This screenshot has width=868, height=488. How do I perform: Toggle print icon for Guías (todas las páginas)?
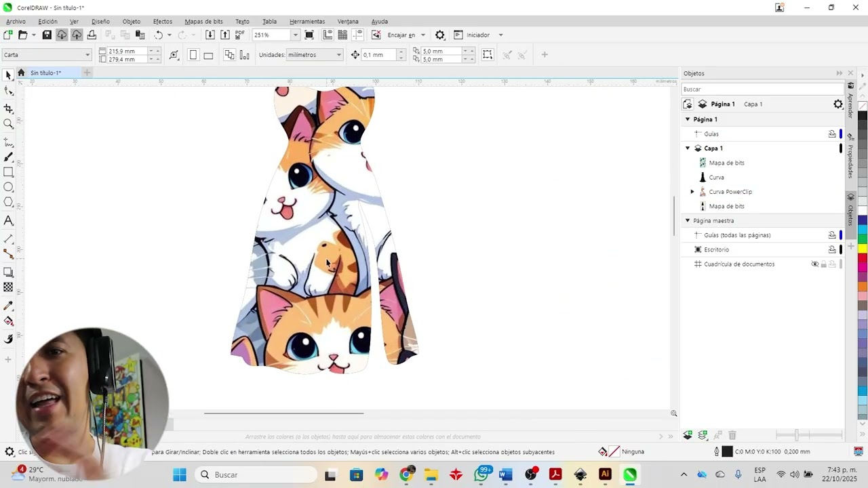[832, 235]
